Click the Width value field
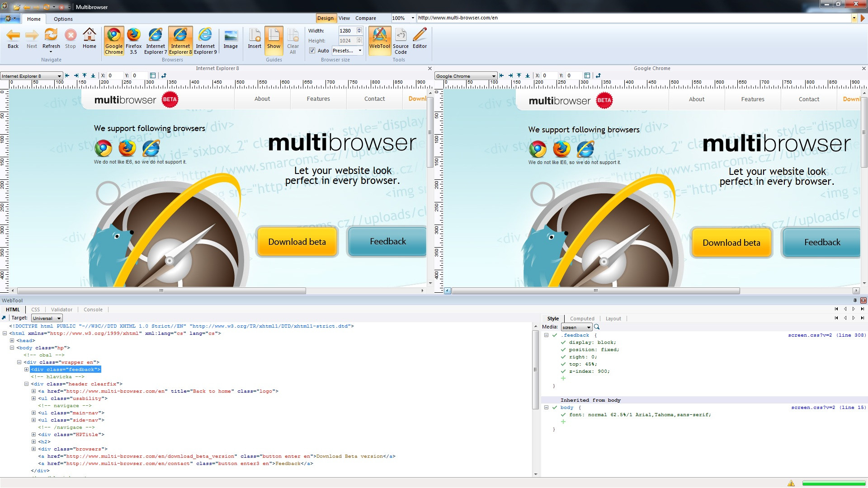This screenshot has height=488, width=868. (x=347, y=31)
